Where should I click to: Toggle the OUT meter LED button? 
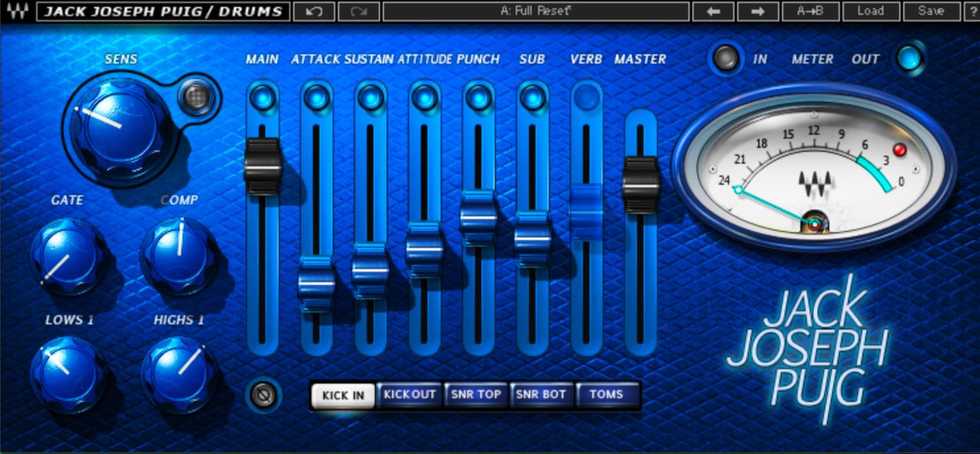[x=909, y=59]
